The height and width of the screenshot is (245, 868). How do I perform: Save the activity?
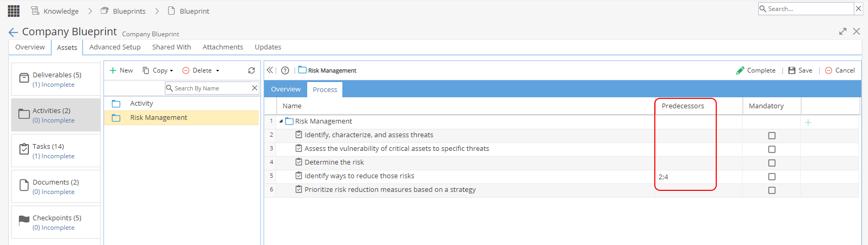tap(800, 70)
